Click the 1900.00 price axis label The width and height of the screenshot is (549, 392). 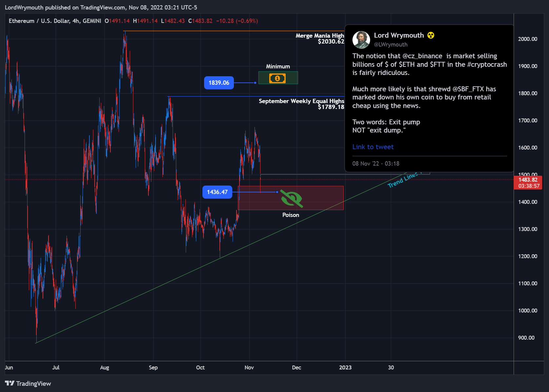point(527,66)
